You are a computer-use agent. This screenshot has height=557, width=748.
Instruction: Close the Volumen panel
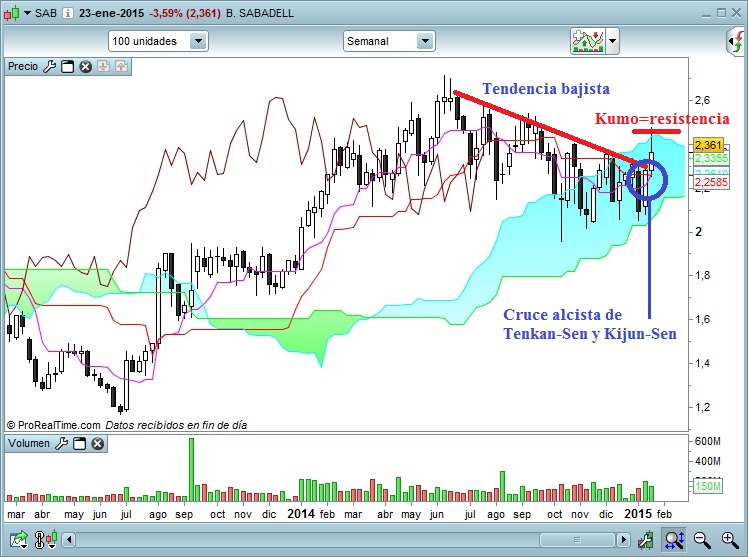click(x=97, y=444)
